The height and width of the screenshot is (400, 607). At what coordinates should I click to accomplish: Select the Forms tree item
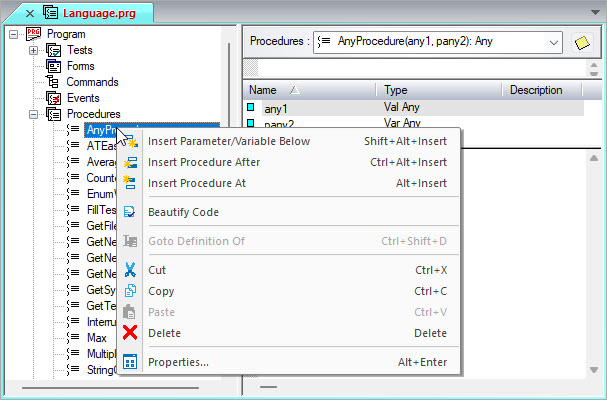(x=80, y=66)
